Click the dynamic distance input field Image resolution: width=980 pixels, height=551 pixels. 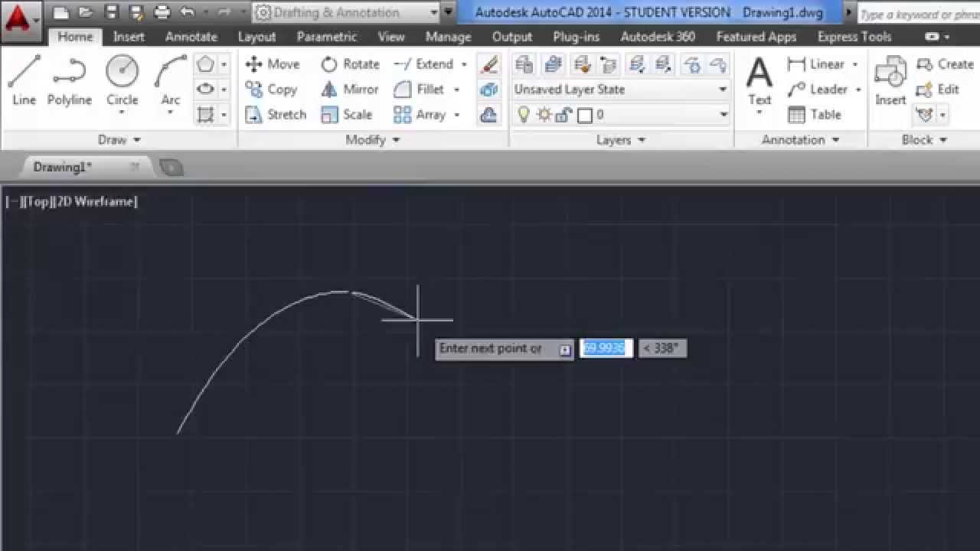coord(606,348)
